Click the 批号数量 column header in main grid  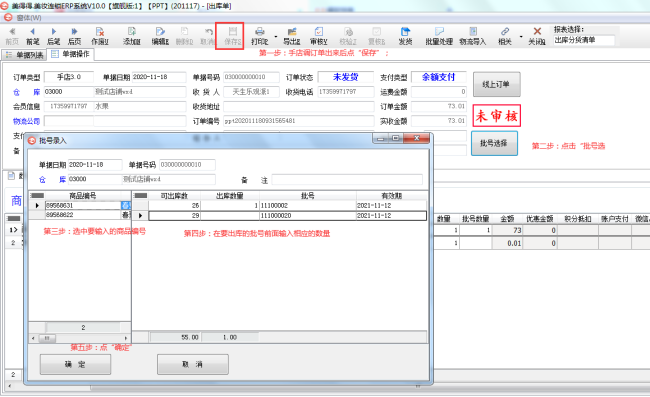[475, 218]
